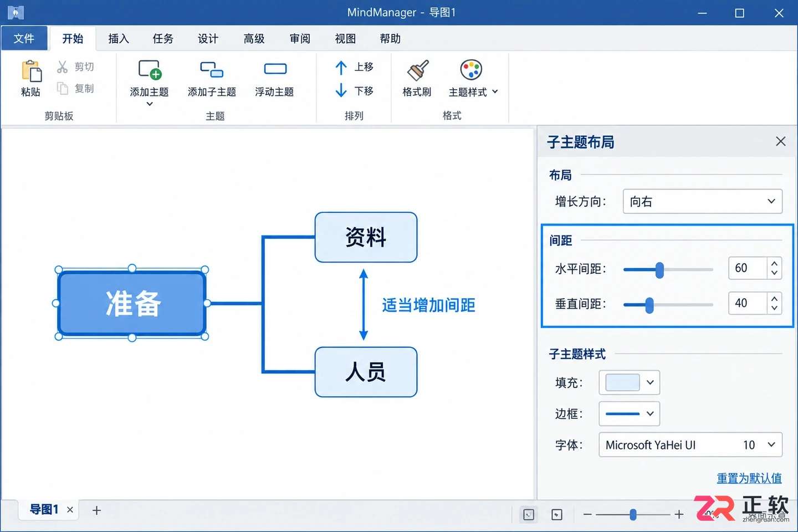
Task: Select the 准备 central topic node
Action: tap(132, 303)
